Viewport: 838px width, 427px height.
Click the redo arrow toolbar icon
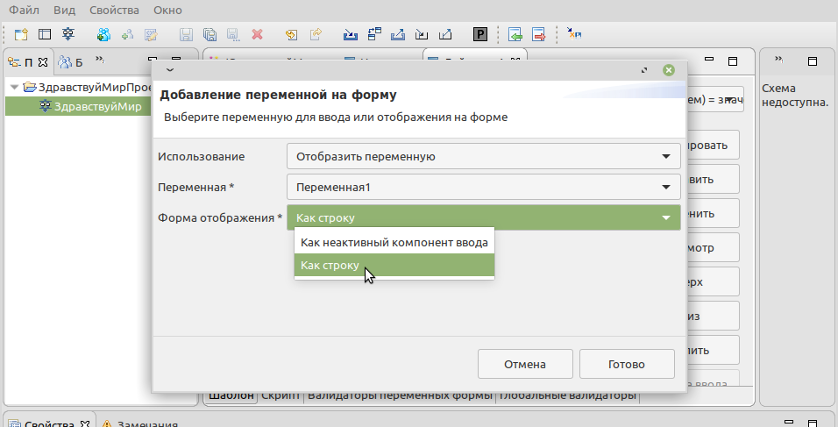pos(316,35)
